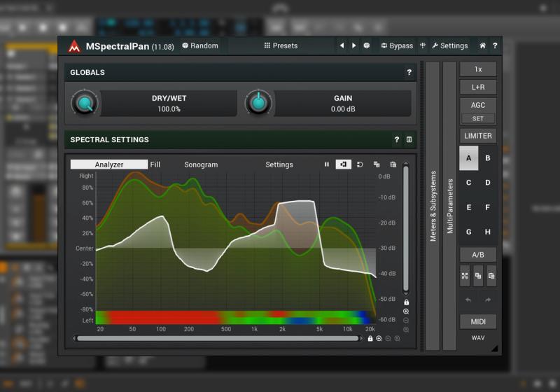
Task: Click the A/B compare button
Action: click(478, 255)
